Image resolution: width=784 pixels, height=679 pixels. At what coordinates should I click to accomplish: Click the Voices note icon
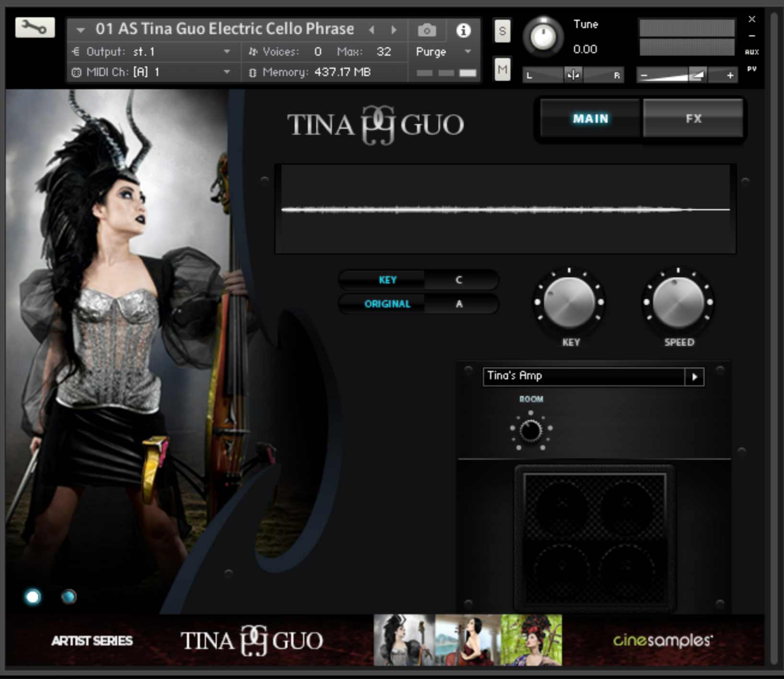pyautogui.click(x=253, y=51)
